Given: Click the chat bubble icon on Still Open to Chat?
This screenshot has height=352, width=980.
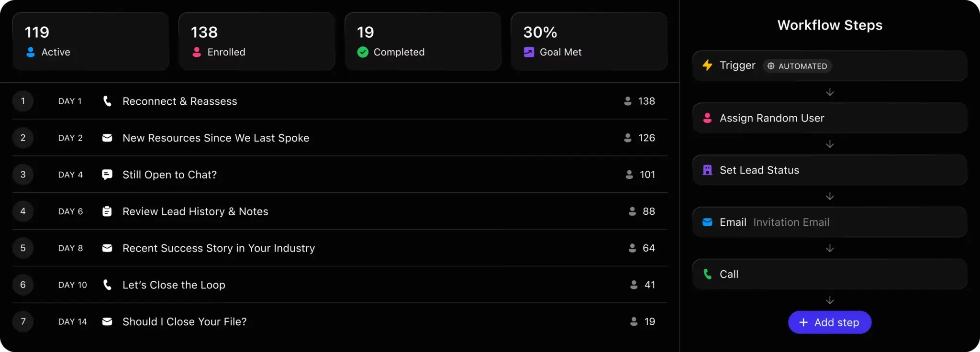Looking at the screenshot, I should click(x=107, y=175).
